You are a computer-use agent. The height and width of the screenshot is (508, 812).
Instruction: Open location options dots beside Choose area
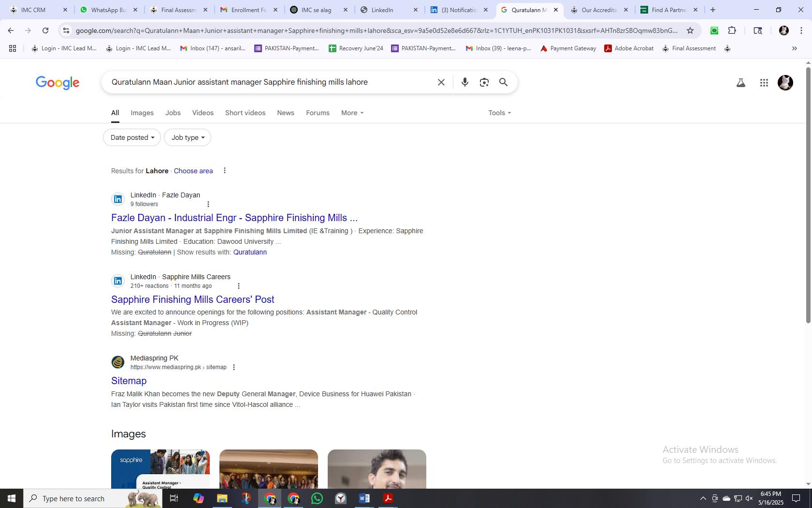(224, 170)
